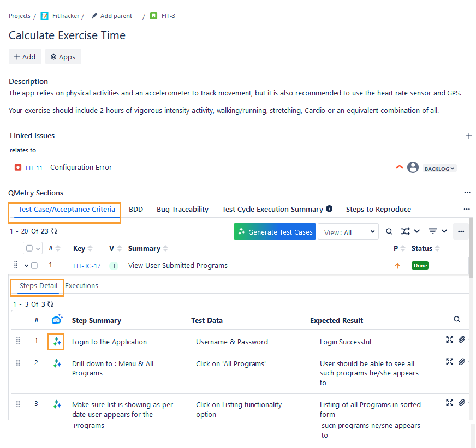This screenshot has width=476, height=448.
Task: Click the plus icon to add linked issue
Action: click(x=468, y=136)
